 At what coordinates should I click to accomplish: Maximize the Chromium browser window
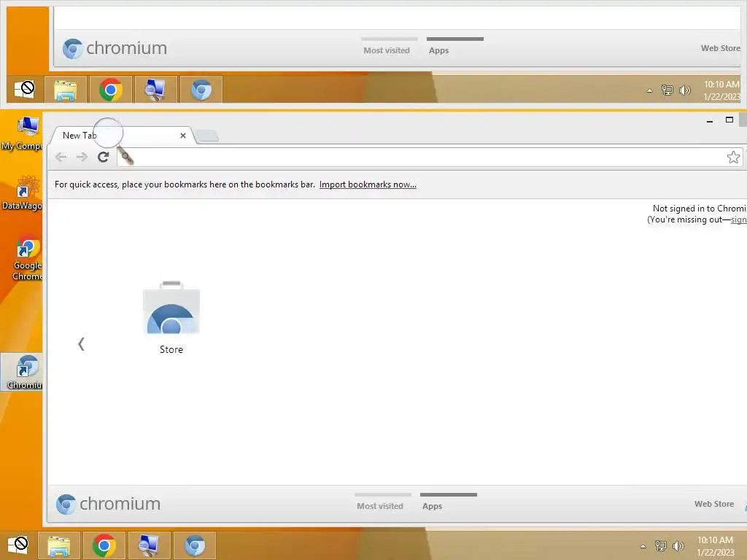pyautogui.click(x=729, y=120)
